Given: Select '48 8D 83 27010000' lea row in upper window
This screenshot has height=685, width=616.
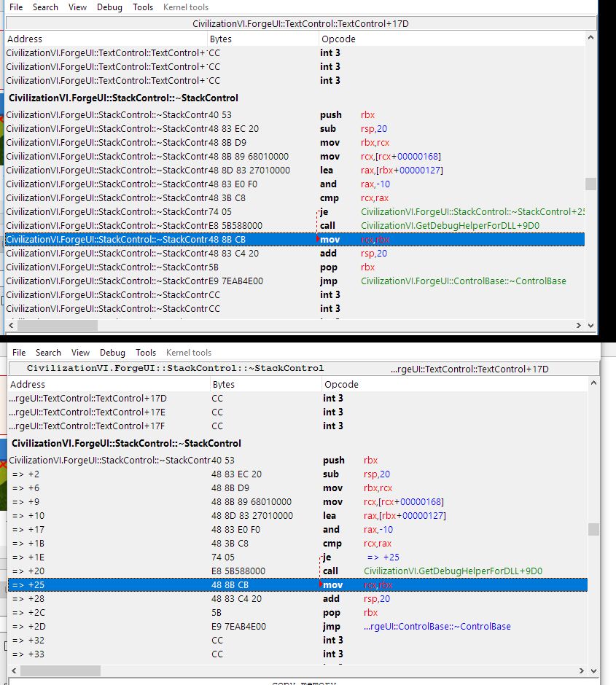Looking at the screenshot, I should coord(295,171).
